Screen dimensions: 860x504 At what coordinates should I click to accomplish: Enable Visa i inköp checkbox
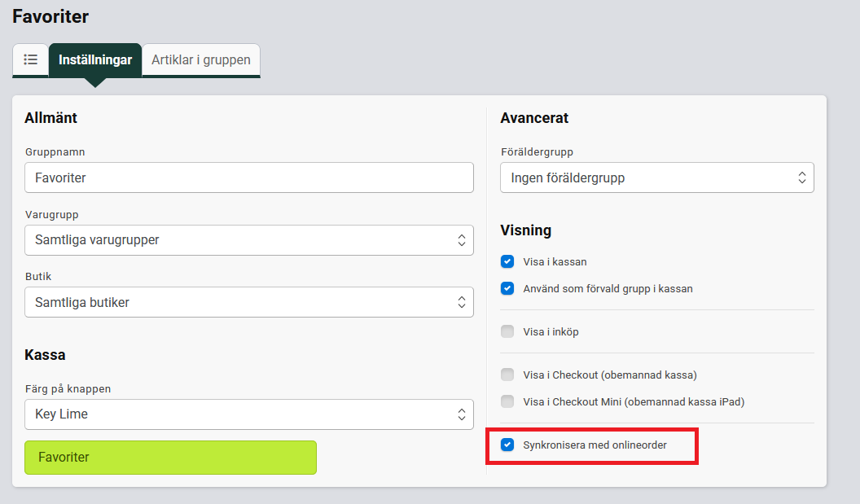(507, 331)
